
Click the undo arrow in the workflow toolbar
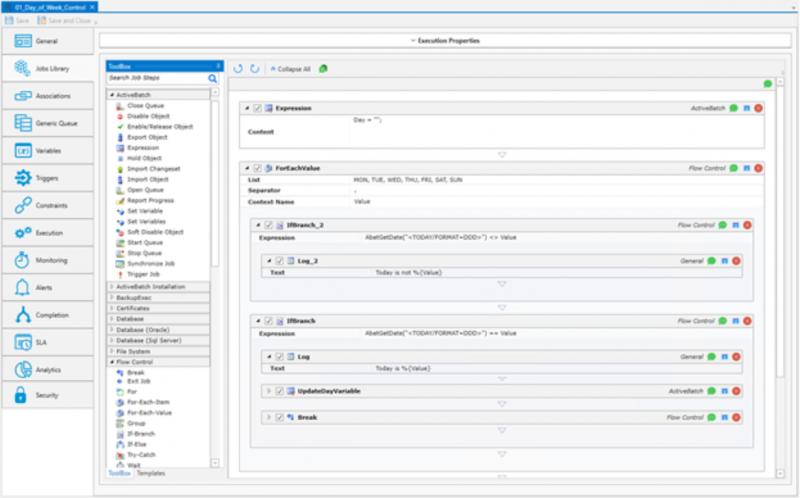[238, 69]
